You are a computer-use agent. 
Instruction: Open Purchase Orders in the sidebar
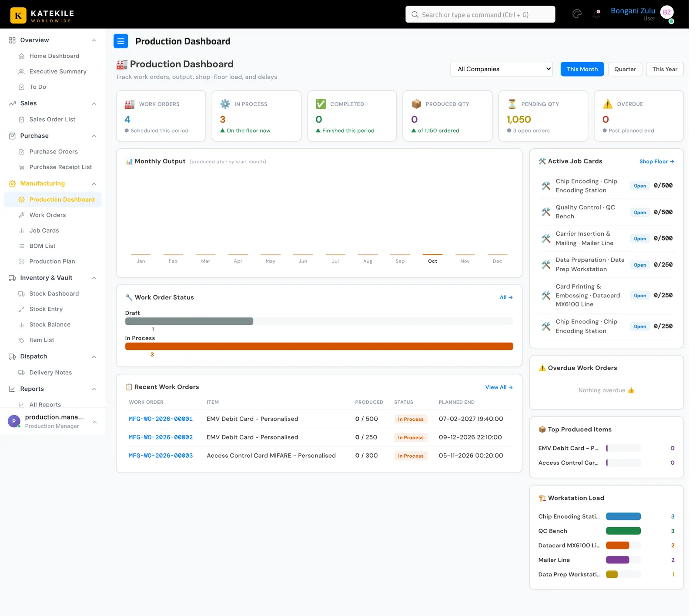point(54,152)
